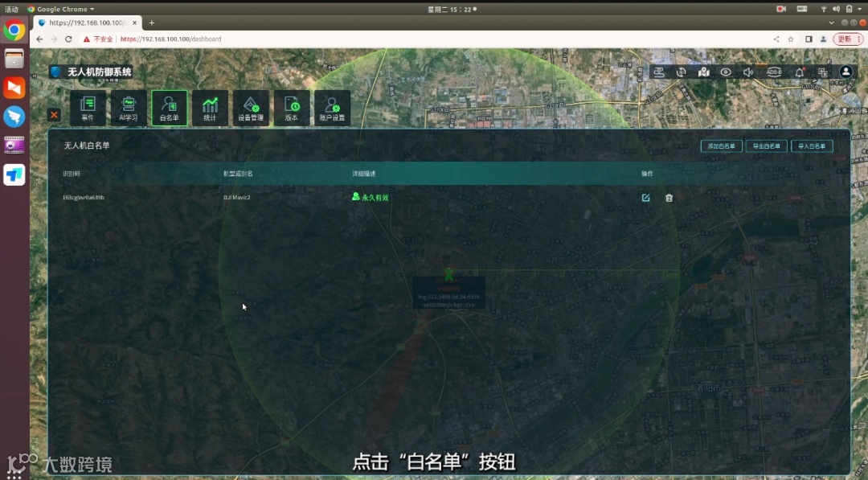Open the screen recorder app in the dock
The image size is (868, 480).
14,146
